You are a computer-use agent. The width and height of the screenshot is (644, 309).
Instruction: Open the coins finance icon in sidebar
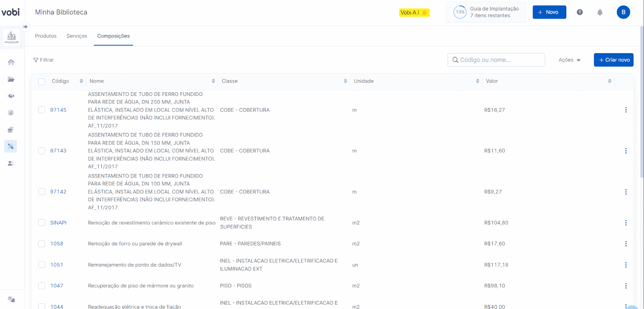coord(11,130)
